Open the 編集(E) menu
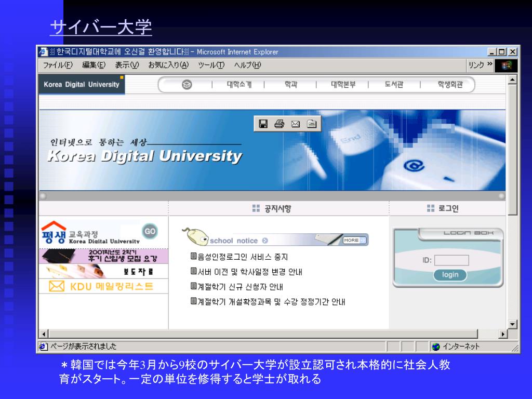 coord(94,65)
